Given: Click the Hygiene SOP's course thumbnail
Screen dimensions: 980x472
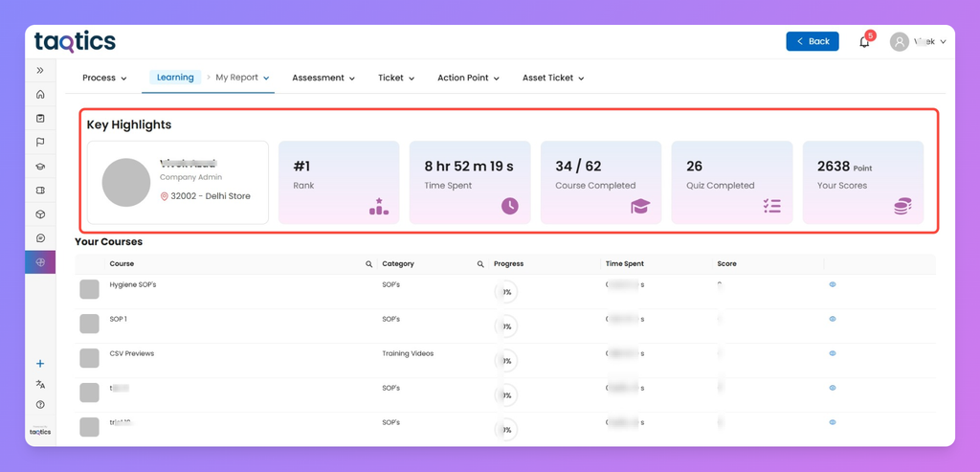Looking at the screenshot, I should point(89,289).
